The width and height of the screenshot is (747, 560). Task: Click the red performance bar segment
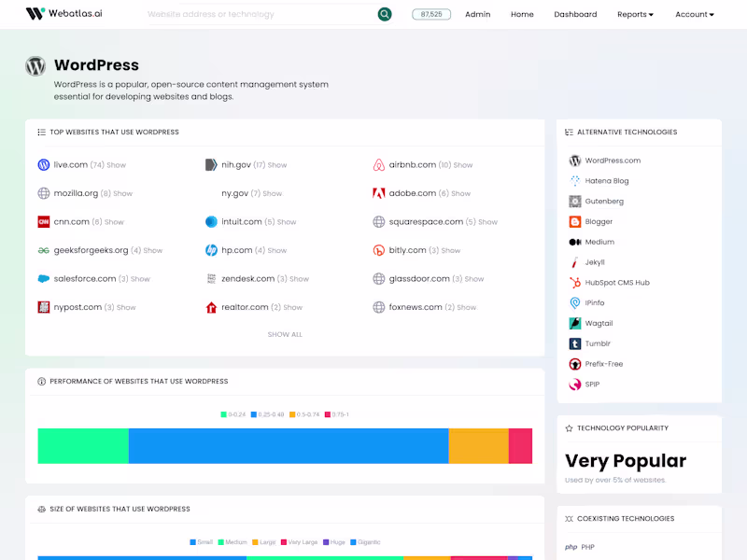tap(520, 446)
